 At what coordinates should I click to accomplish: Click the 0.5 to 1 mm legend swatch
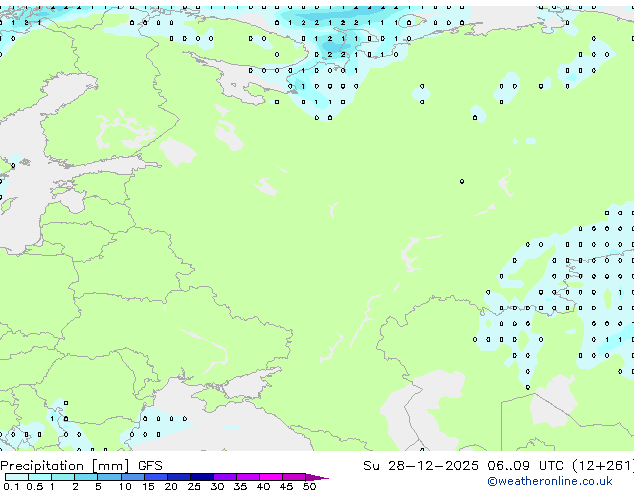click(x=40, y=477)
